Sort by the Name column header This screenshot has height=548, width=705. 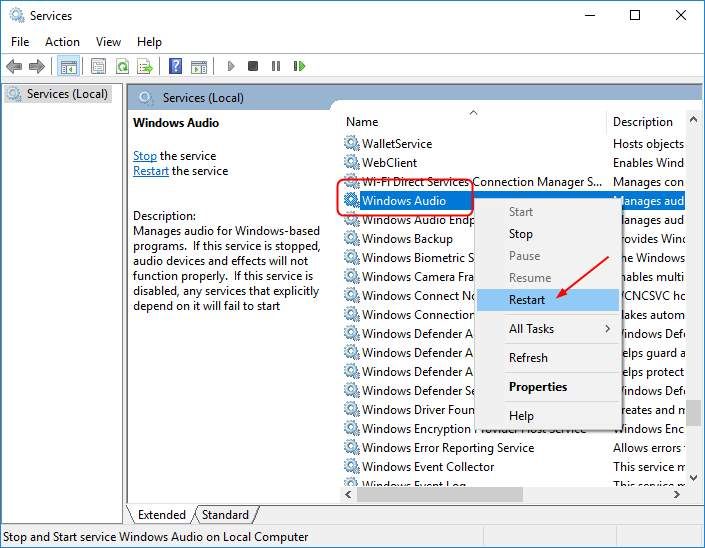[x=473, y=121]
